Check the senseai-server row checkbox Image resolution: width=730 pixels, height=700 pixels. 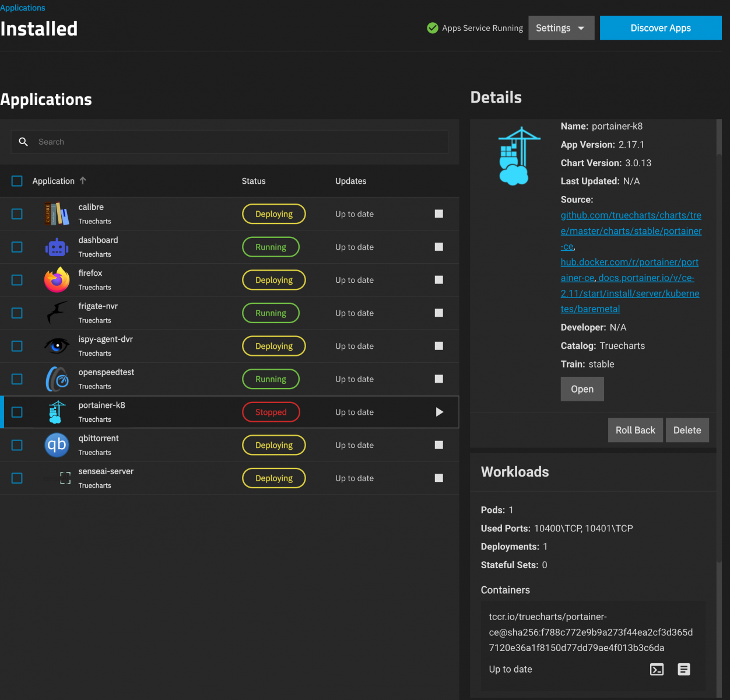click(x=17, y=478)
